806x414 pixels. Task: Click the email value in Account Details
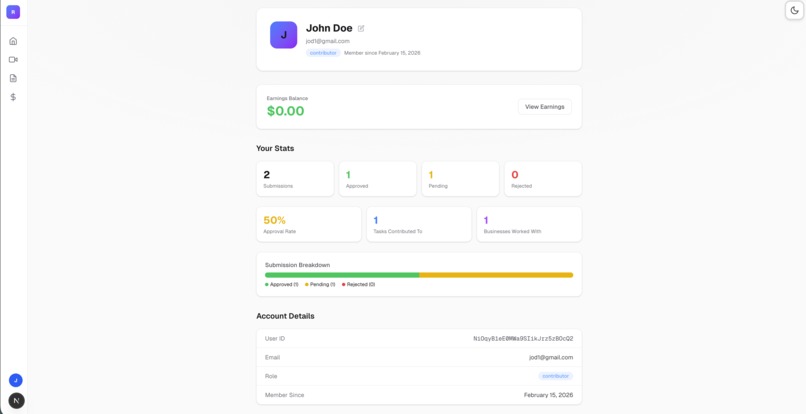pyautogui.click(x=551, y=357)
